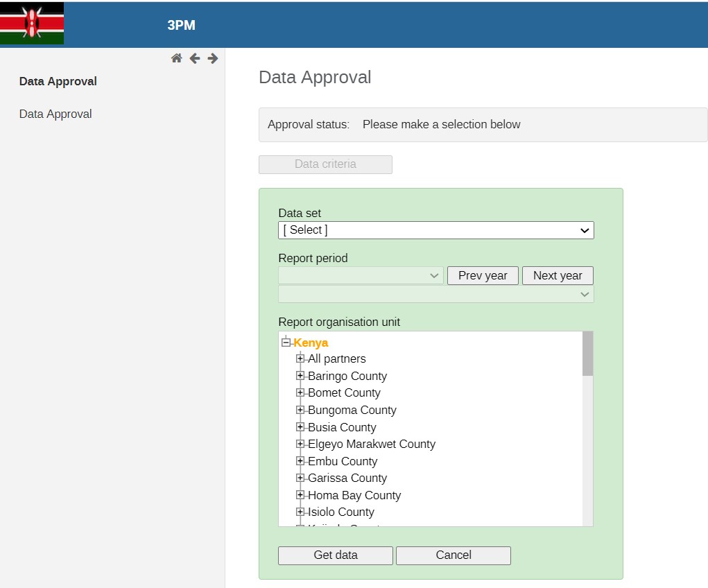This screenshot has height=588, width=708.
Task: Click the Kenya flag logo
Action: pos(32,24)
